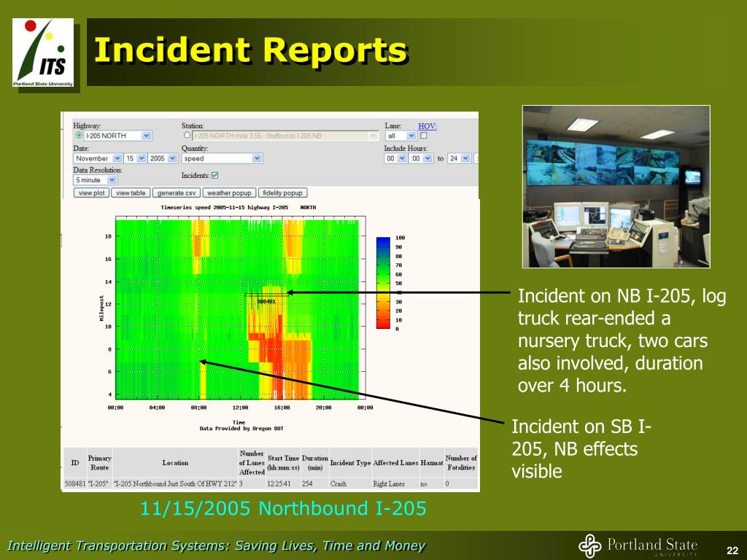Image resolution: width=747 pixels, height=560 pixels.
Task: Click the 'Milepost' axis label
Action: [101, 308]
